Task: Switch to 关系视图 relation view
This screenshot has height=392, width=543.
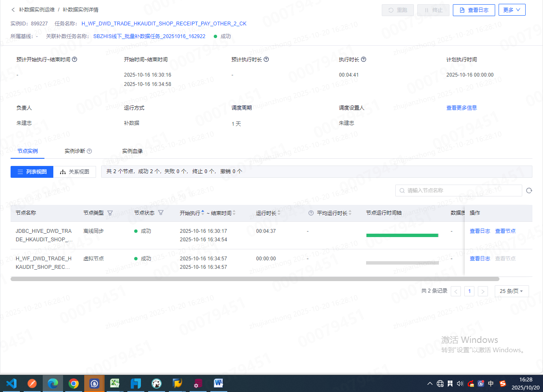Action: 74,172
